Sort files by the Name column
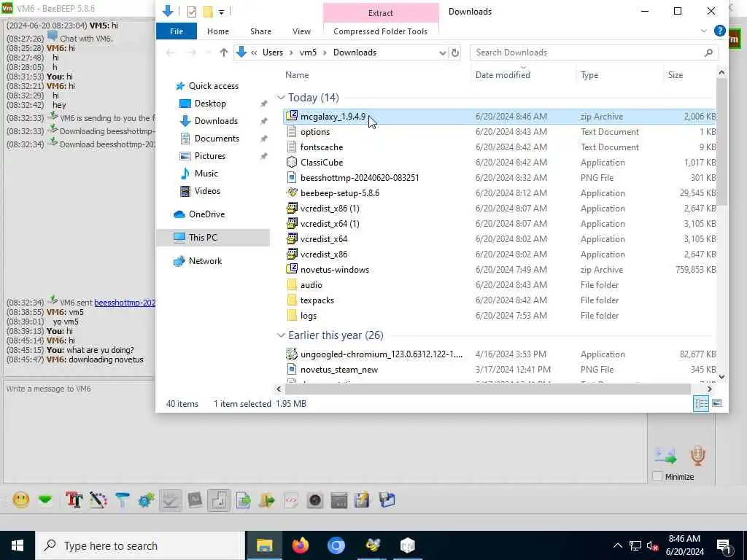Image resolution: width=747 pixels, height=560 pixels. coord(297,75)
